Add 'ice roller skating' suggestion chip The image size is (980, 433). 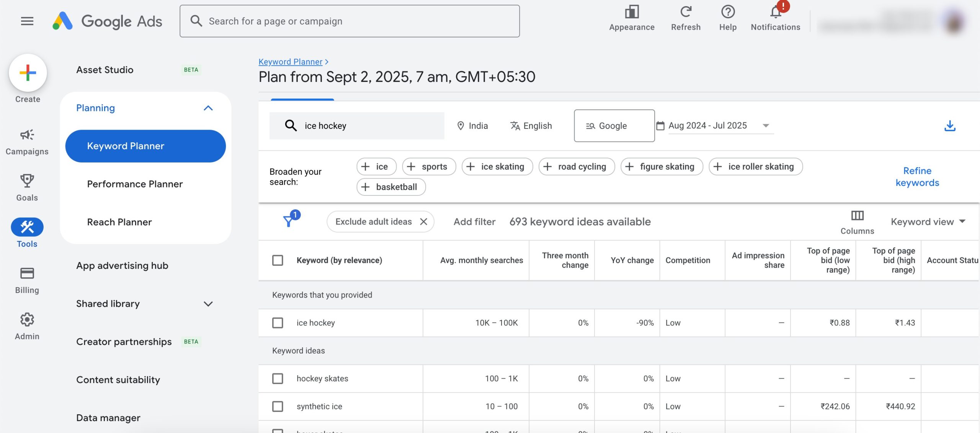coord(756,167)
